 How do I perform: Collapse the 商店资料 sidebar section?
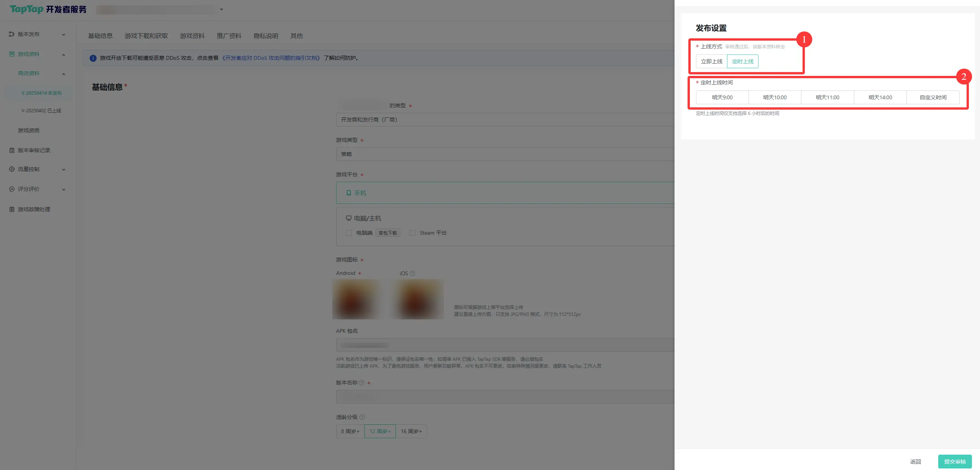[x=64, y=74]
